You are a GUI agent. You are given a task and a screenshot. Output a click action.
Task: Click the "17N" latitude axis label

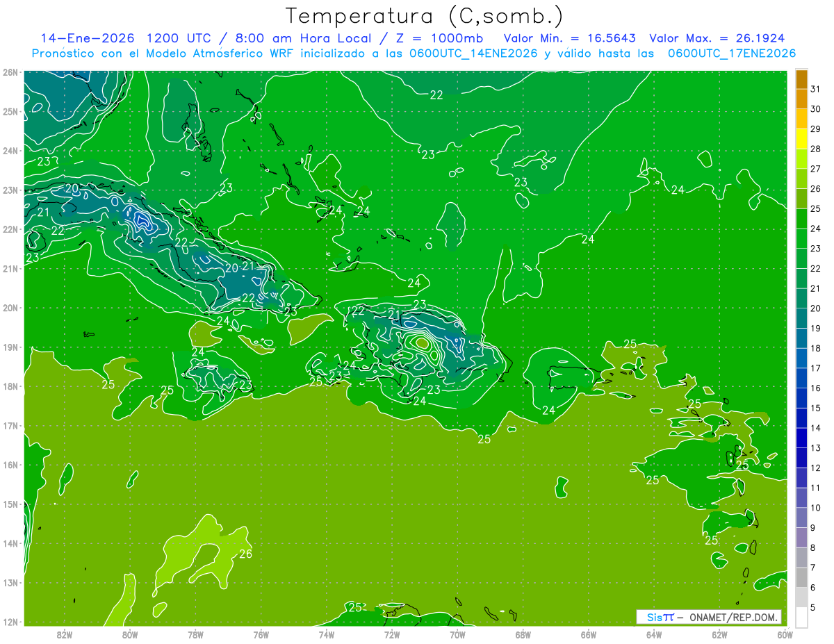[10, 425]
